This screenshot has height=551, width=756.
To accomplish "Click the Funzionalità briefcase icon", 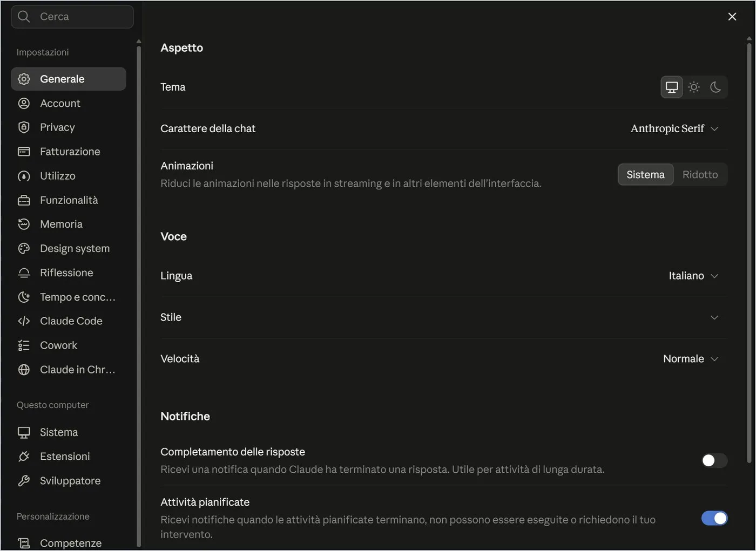I will [x=24, y=200].
